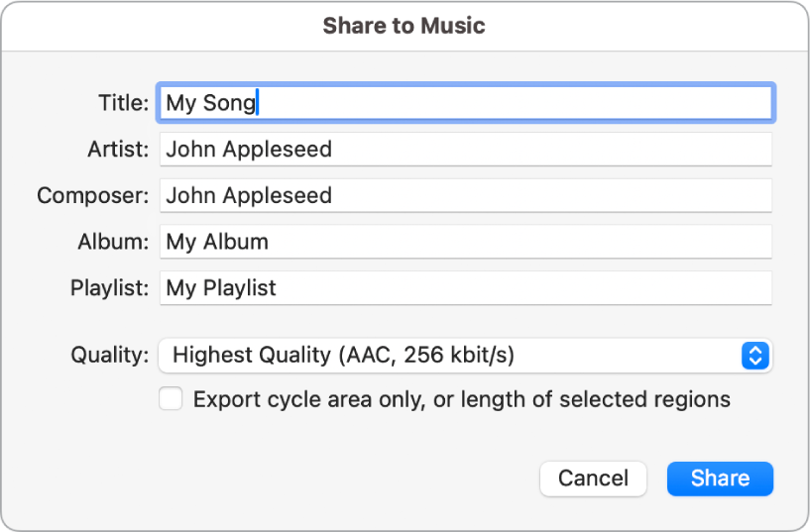Viewport: 810px width, 532px height.
Task: Click the 'Album:' field label
Action: click(x=113, y=242)
